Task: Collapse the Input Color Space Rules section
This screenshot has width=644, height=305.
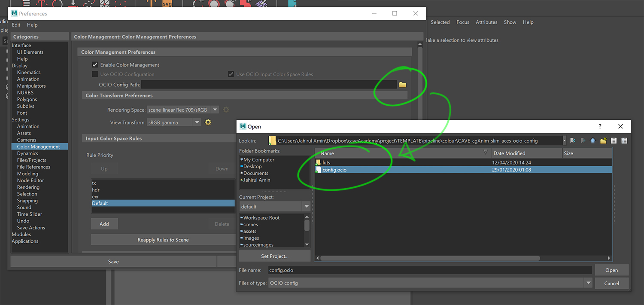Action: pos(158,138)
